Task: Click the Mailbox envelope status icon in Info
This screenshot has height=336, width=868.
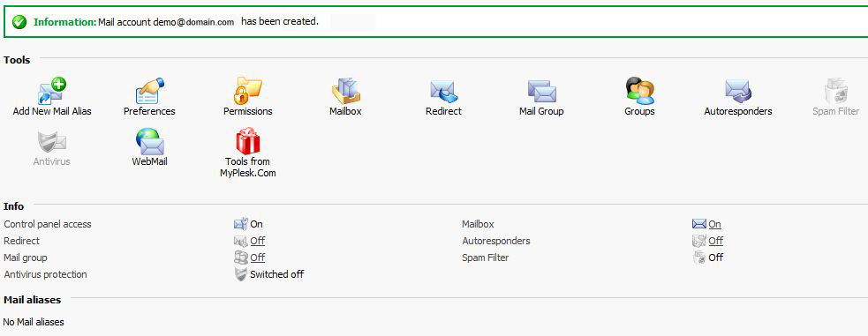Action: pyautogui.click(x=699, y=224)
